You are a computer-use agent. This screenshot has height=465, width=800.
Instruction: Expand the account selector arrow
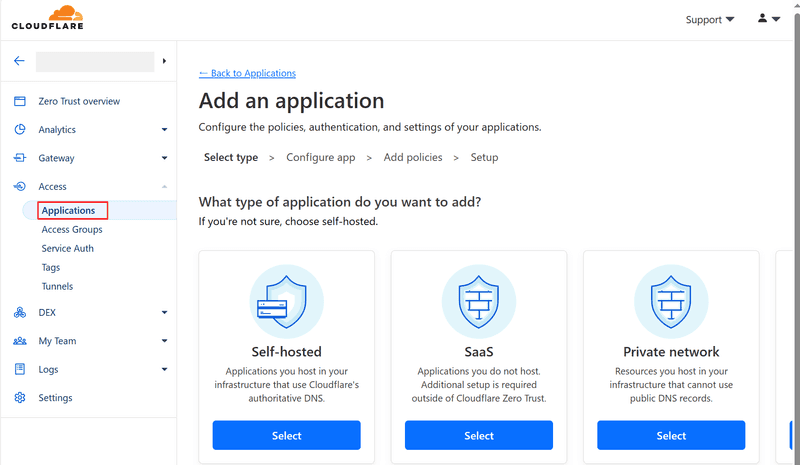(164, 61)
